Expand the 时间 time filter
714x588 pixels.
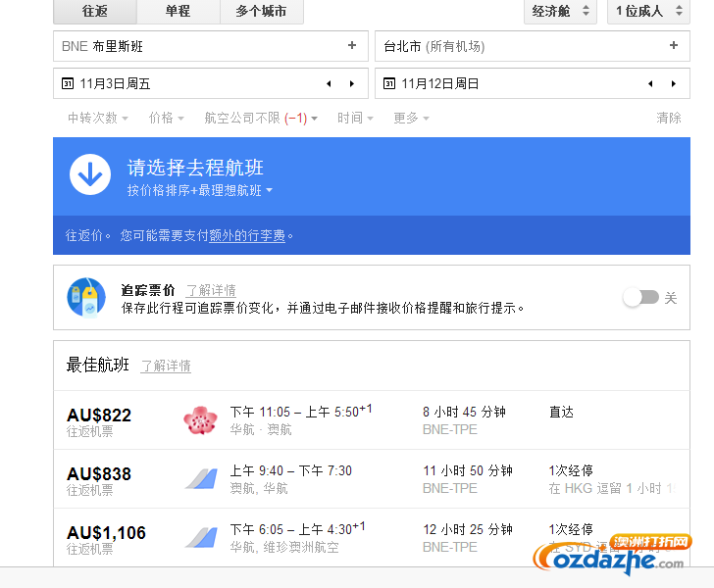[x=355, y=119]
